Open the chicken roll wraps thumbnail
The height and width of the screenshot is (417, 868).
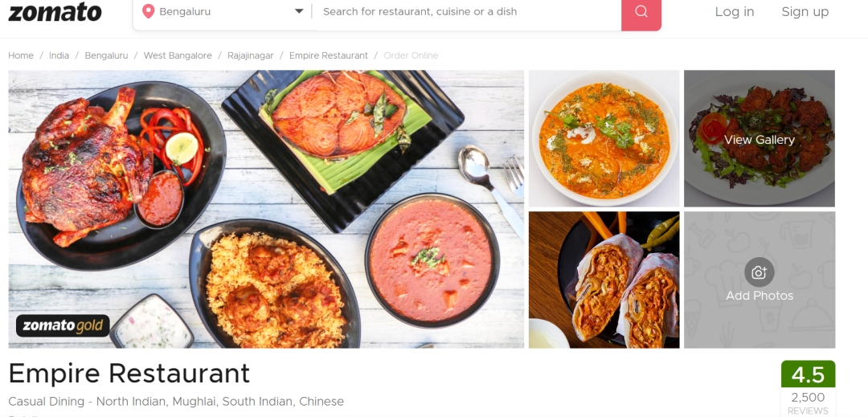pyautogui.click(x=604, y=280)
